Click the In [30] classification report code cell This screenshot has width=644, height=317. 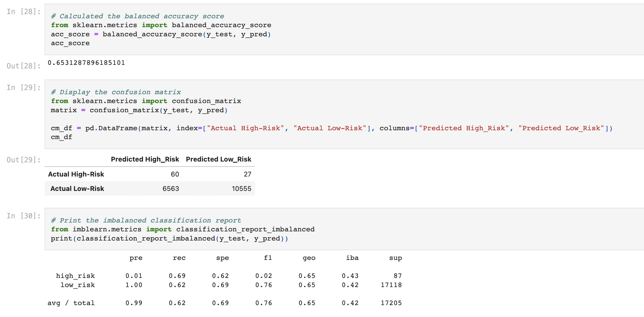tap(344, 229)
